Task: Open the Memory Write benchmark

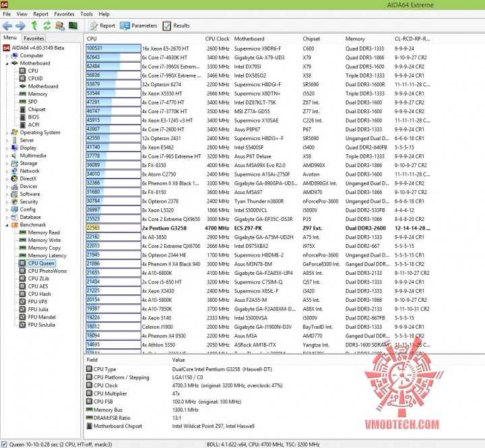Action: pyautogui.click(x=44, y=241)
